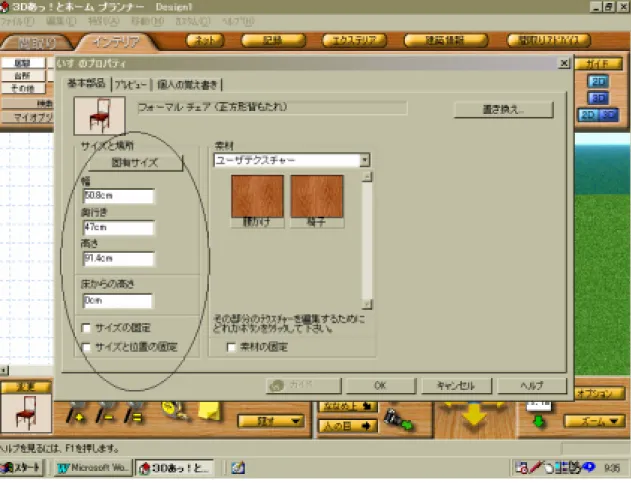Viewport: 631px width, 483px height.
Task: Click the 奥行き depth field showing 47cm
Action: (118, 227)
